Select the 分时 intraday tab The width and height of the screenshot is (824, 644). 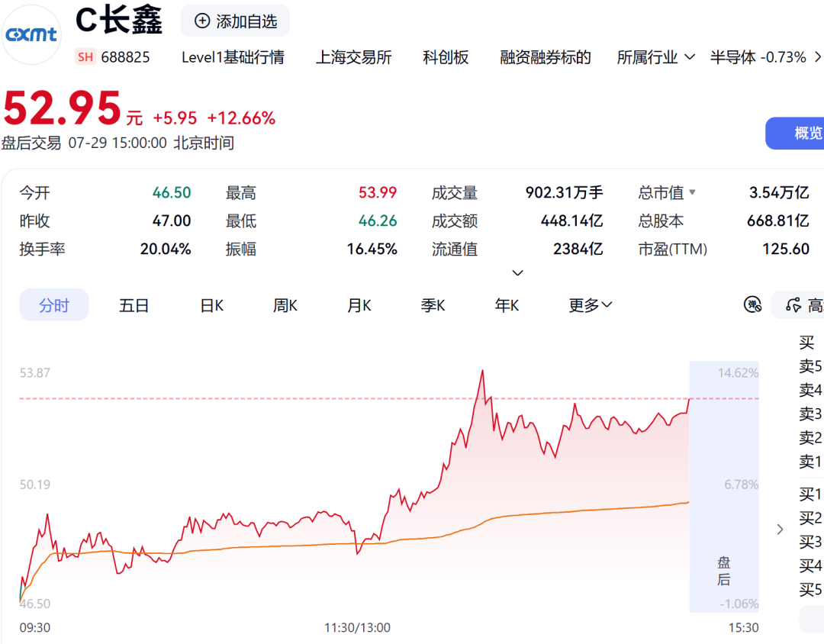(x=54, y=305)
